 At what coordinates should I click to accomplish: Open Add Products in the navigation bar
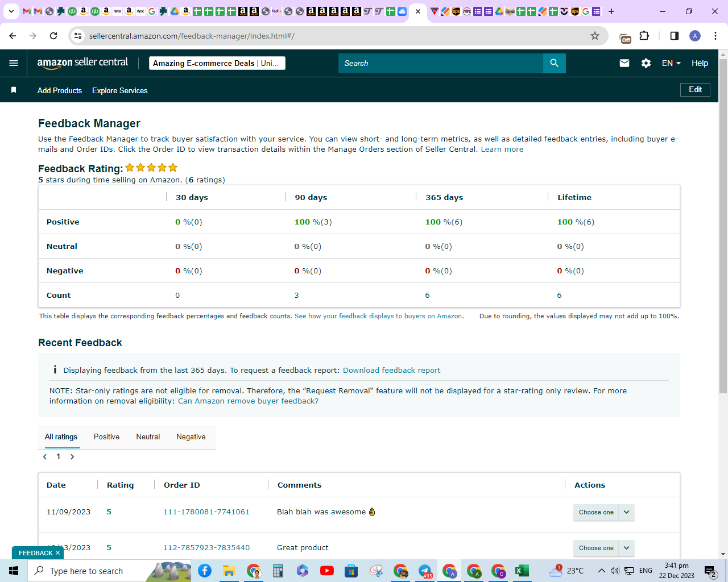point(60,90)
